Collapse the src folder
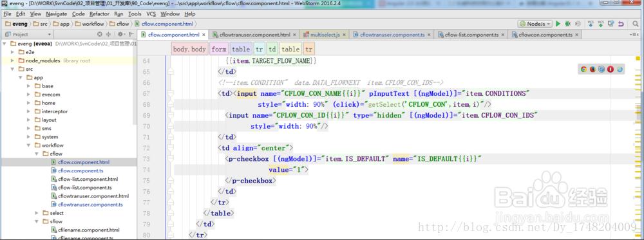The height and width of the screenshot is (240, 644). pos(13,69)
